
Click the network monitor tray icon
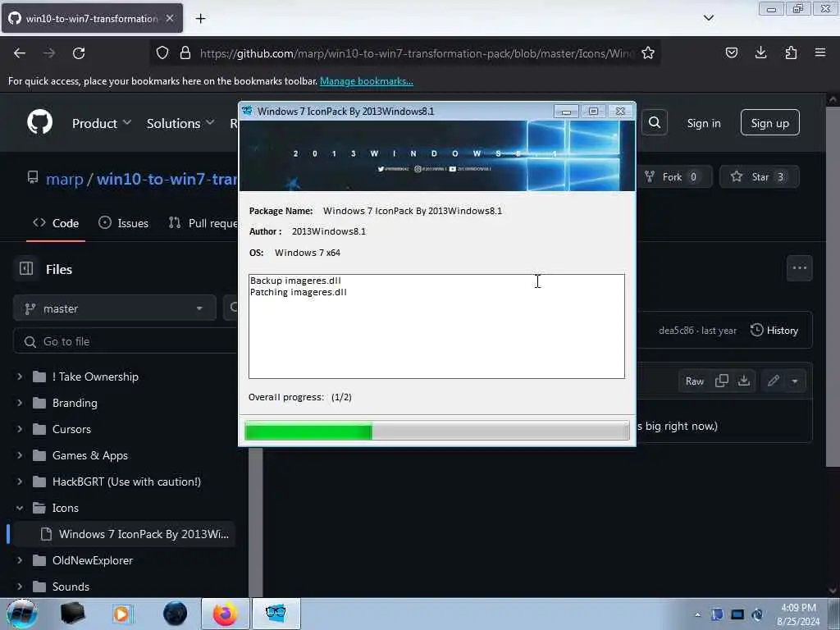coord(737,614)
